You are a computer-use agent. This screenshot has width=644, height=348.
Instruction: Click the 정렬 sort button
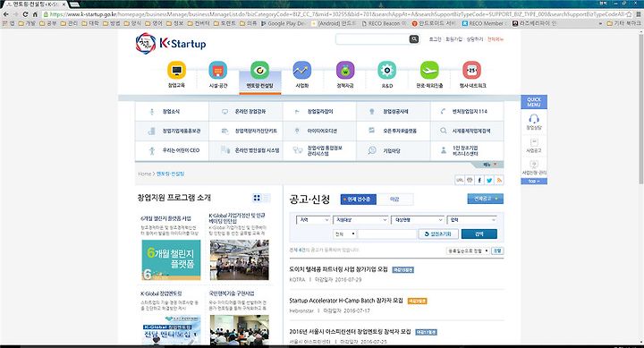[497, 250]
